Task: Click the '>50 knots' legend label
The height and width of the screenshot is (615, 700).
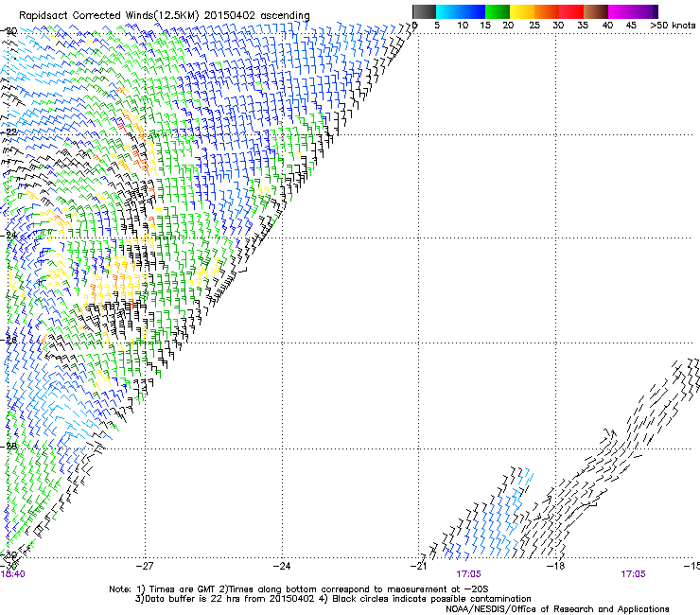Action: (x=673, y=25)
